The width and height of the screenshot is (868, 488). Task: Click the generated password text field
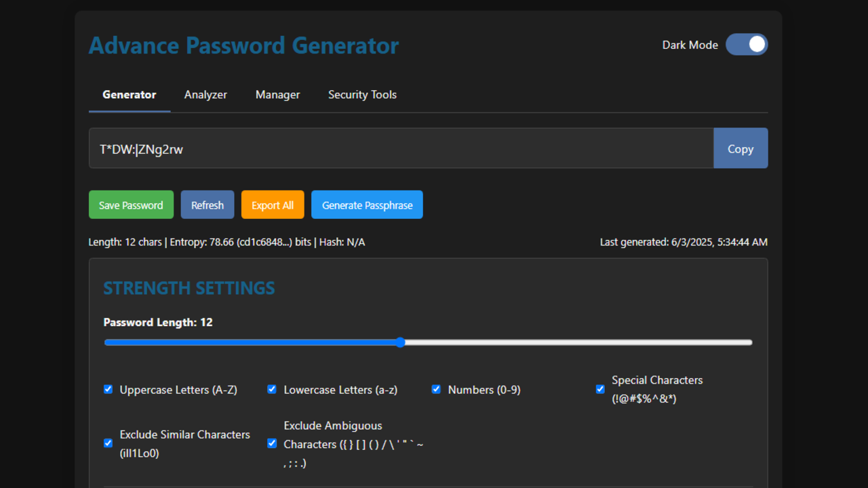point(401,148)
